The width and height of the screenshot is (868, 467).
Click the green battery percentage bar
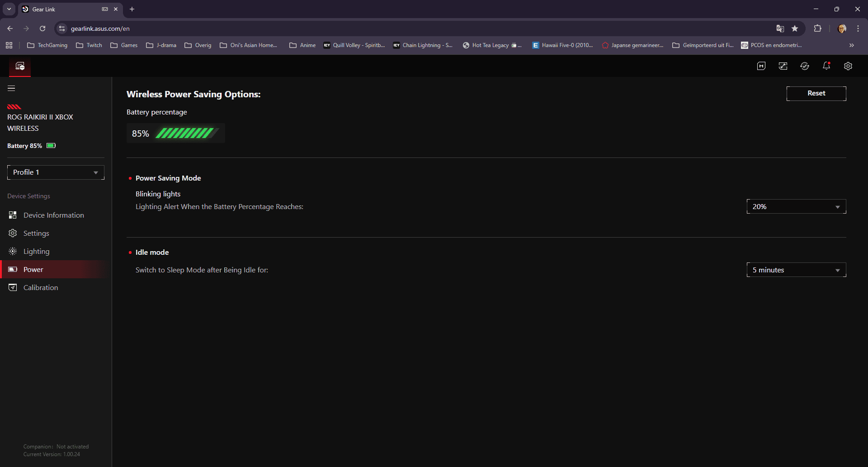pos(185,133)
